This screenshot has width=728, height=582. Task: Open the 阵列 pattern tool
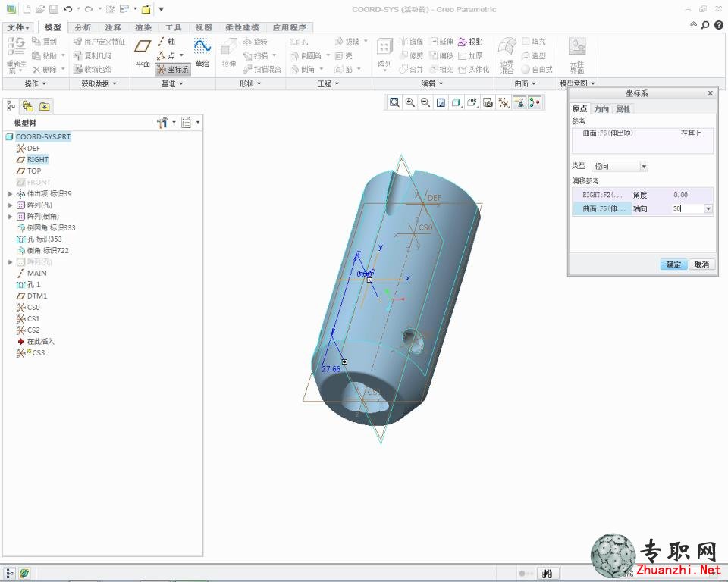(384, 54)
